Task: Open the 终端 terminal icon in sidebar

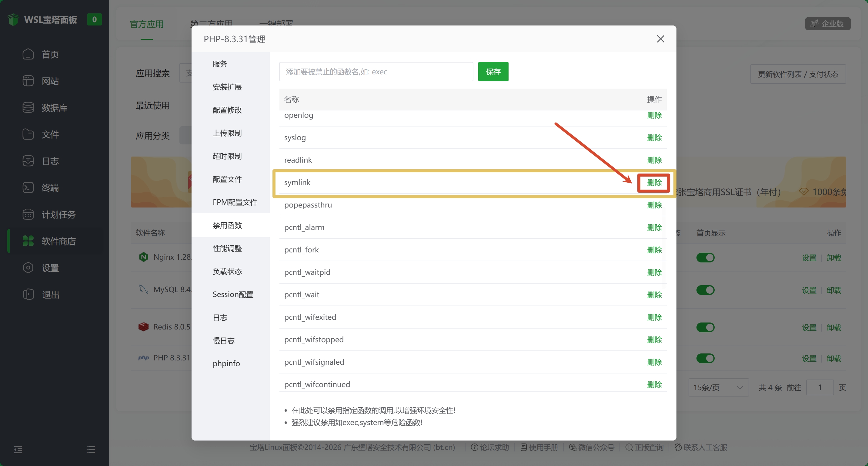Action: tap(28, 187)
